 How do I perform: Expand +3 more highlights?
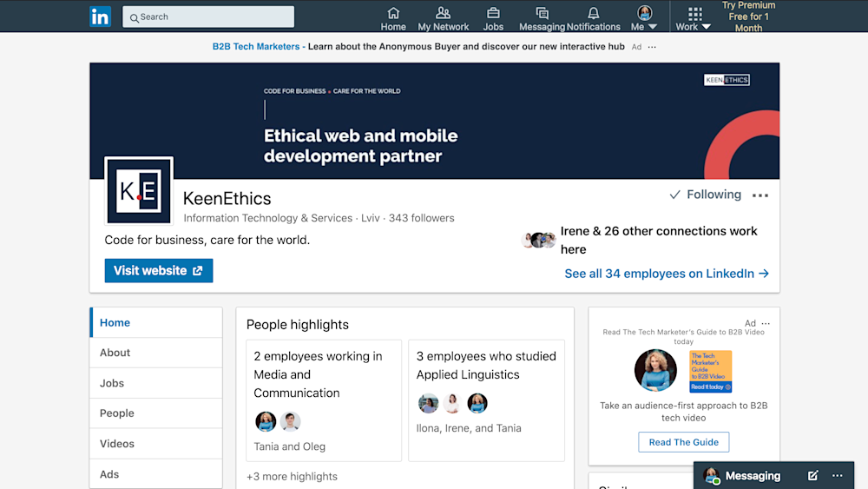pos(292,476)
